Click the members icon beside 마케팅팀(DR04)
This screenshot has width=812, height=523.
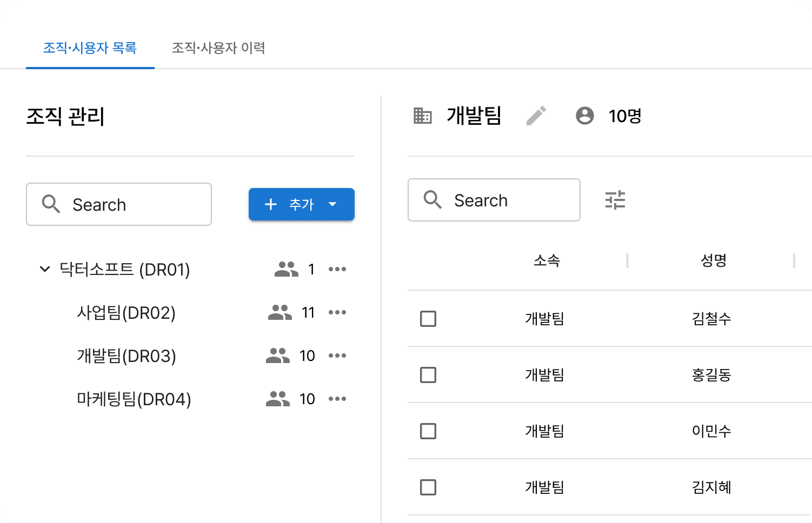click(277, 398)
